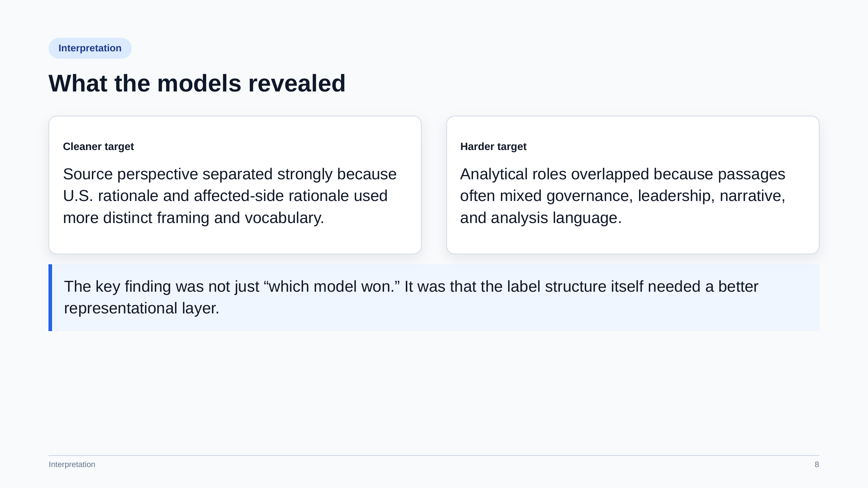The image size is (868, 488).
Task: Click the Harder target card heading
Action: pos(493,146)
